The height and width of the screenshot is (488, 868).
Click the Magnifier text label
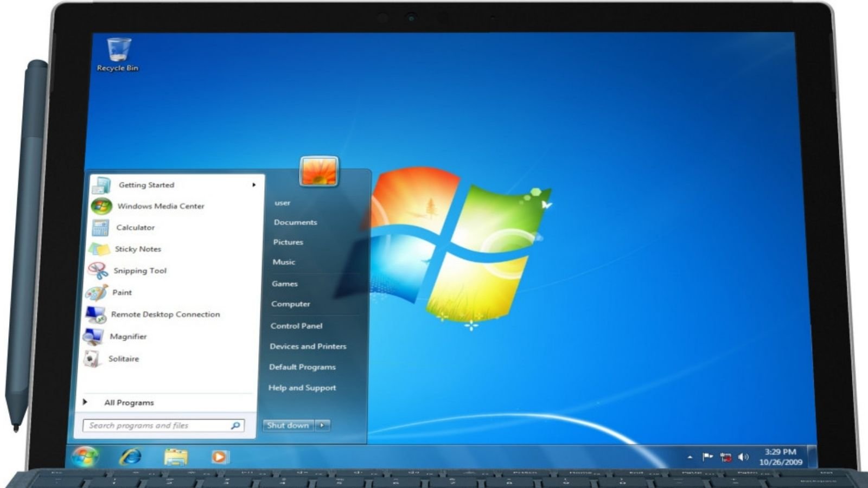point(128,336)
